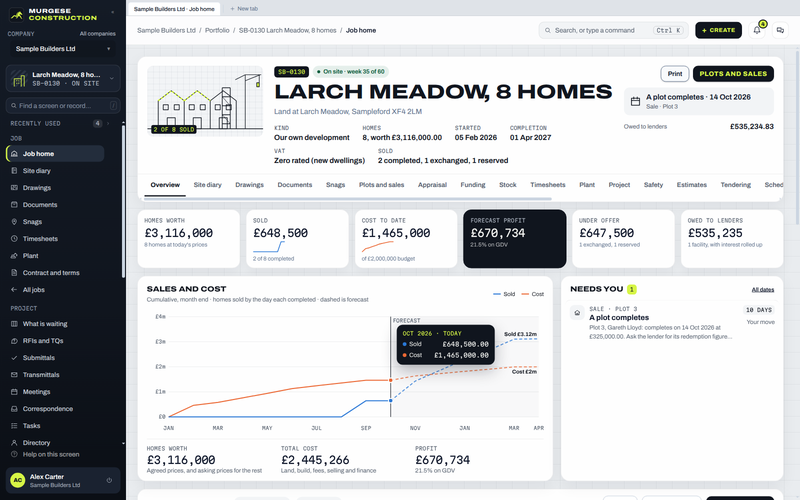Click the tab strip horizontal scrollbar
This screenshot has width=800, height=500.
click(x=348, y=198)
